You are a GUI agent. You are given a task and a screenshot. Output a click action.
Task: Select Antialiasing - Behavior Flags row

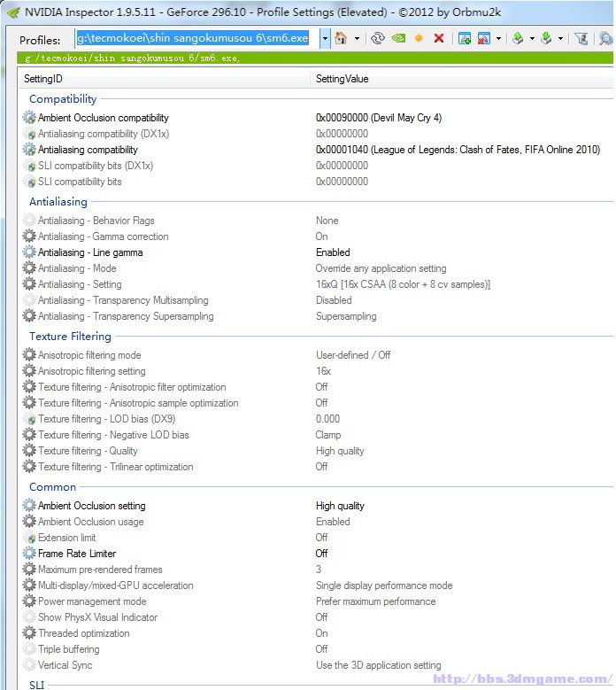click(316, 221)
